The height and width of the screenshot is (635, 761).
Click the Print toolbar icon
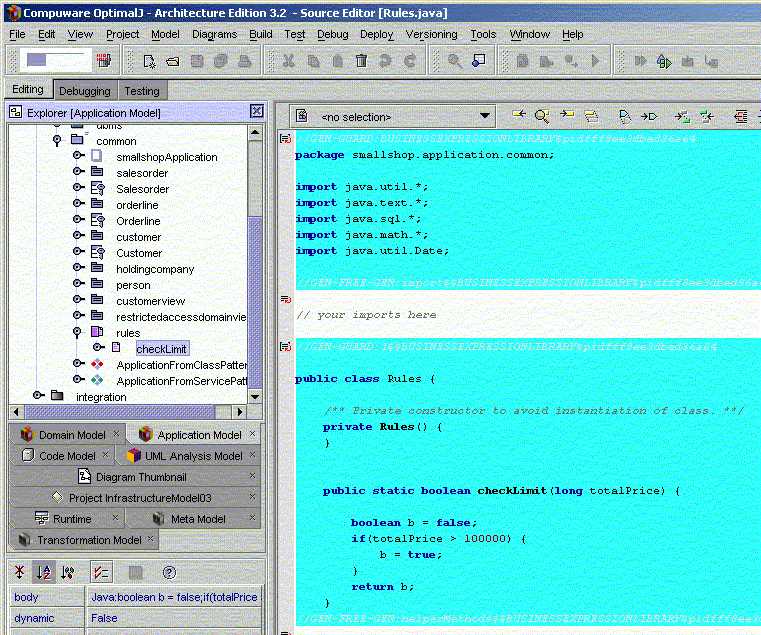pyautogui.click(x=244, y=61)
